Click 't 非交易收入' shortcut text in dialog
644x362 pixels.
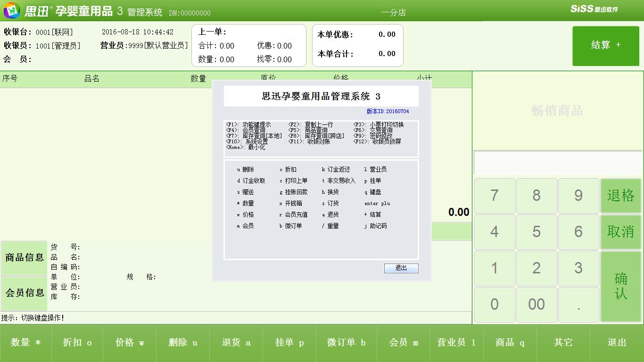click(x=339, y=181)
